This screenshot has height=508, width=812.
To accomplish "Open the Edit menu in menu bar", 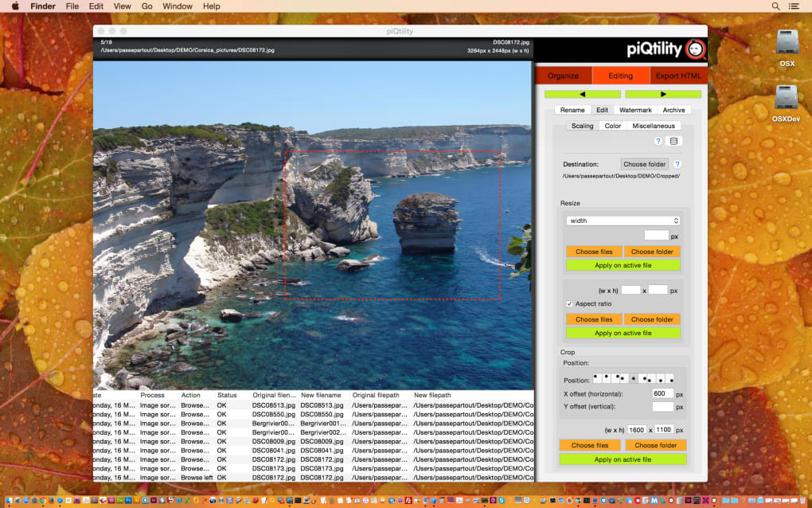I will pyautogui.click(x=96, y=6).
